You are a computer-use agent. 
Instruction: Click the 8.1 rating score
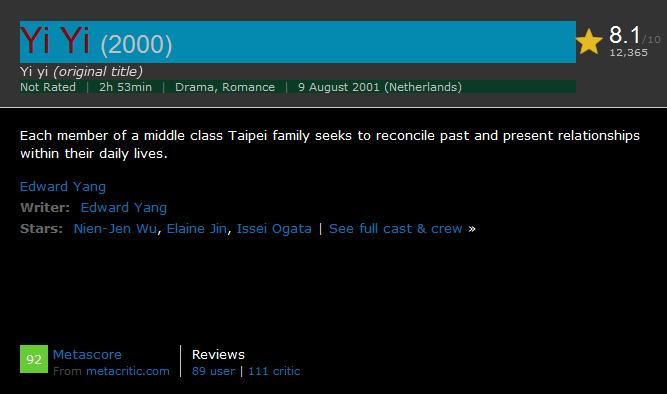pyautogui.click(x=624, y=35)
